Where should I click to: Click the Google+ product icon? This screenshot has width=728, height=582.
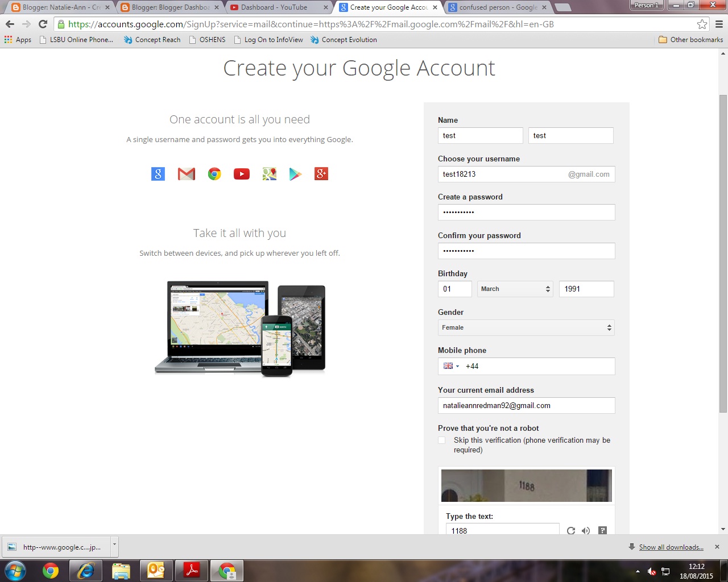click(x=321, y=174)
